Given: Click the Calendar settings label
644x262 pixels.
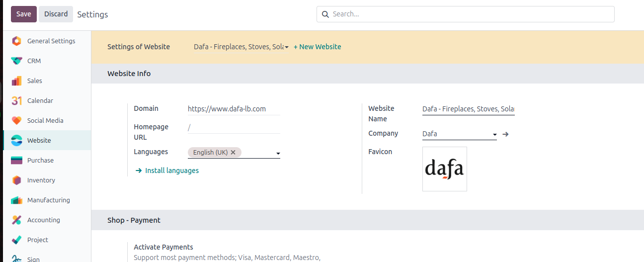Looking at the screenshot, I should 40,100.
